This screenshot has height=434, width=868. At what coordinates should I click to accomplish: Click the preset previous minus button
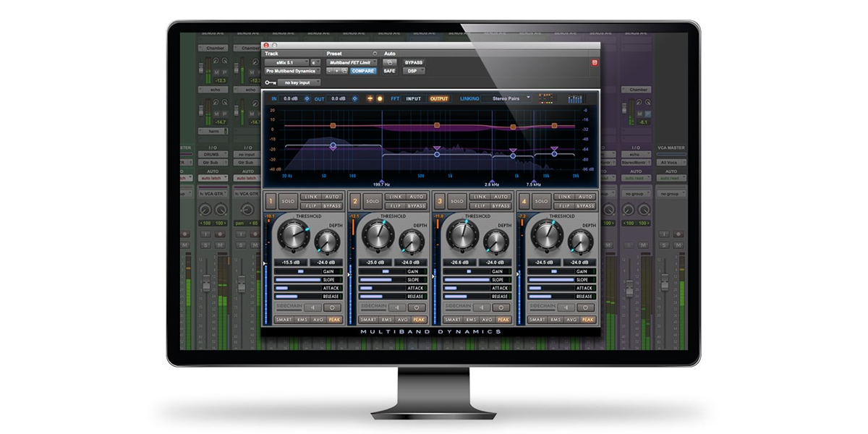[329, 71]
